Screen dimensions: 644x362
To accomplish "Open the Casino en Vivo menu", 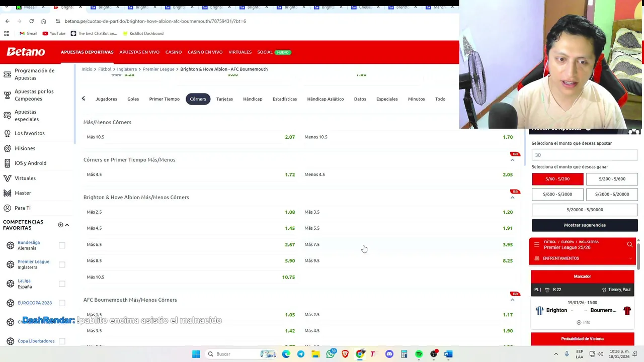I will 205,52.
